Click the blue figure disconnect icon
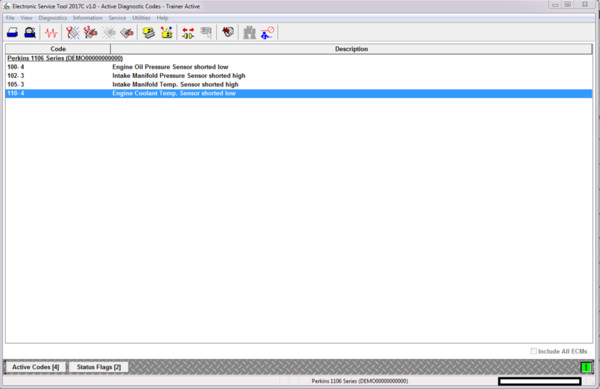This screenshot has width=600, height=389. (x=267, y=33)
